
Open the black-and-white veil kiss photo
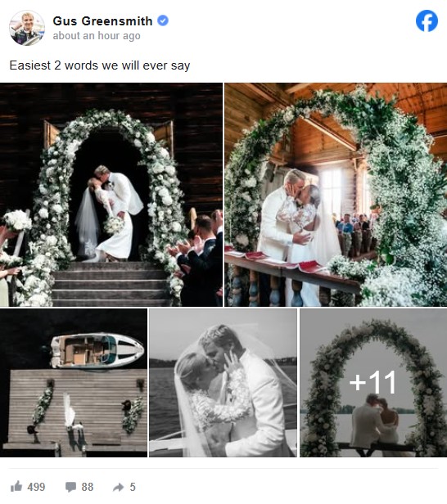[x=223, y=383]
